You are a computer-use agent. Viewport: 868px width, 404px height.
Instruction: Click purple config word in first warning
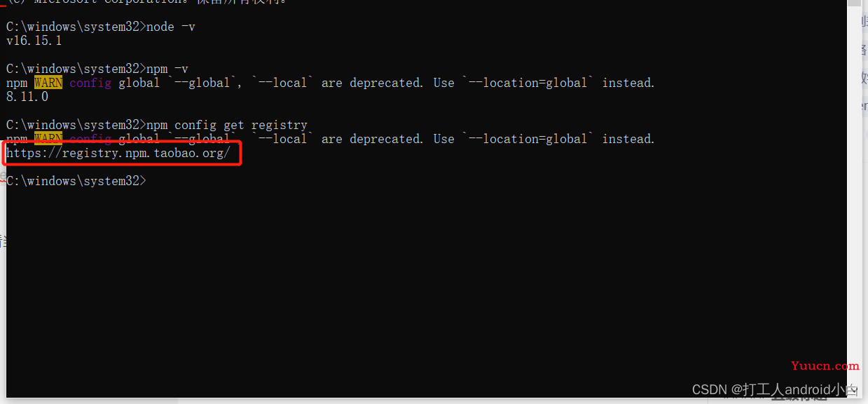point(90,83)
